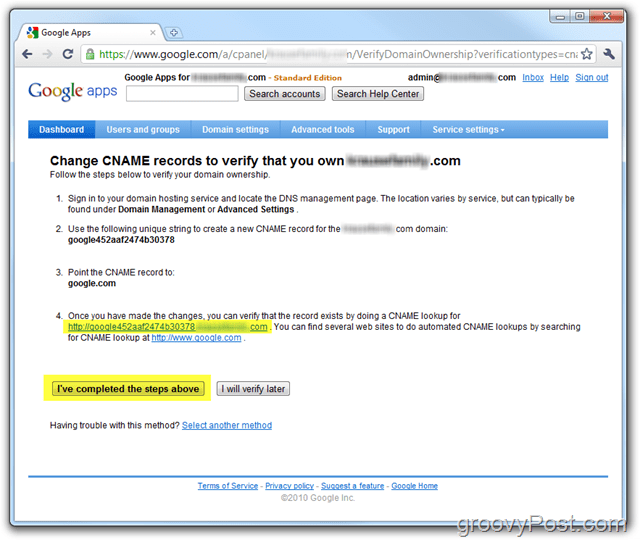Select the Google Apps browser tab
The image size is (640, 540).
pos(90,33)
